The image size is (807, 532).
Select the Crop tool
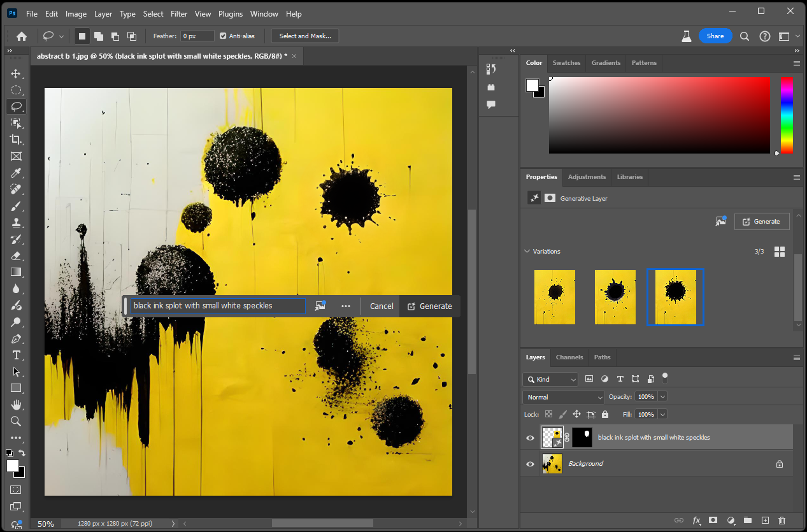(x=16, y=140)
